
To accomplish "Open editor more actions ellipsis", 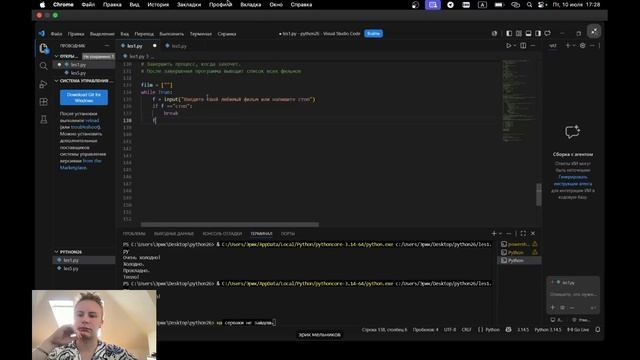I will (x=533, y=46).
